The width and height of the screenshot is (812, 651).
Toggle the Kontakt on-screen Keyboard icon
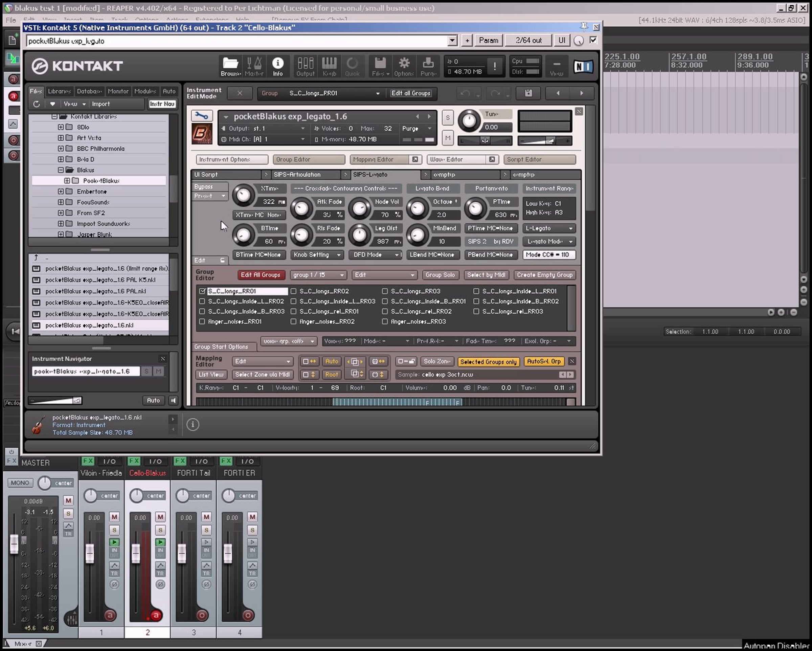pos(329,67)
